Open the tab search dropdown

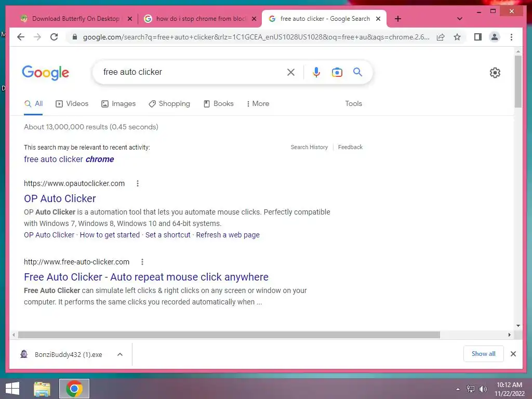(x=459, y=19)
